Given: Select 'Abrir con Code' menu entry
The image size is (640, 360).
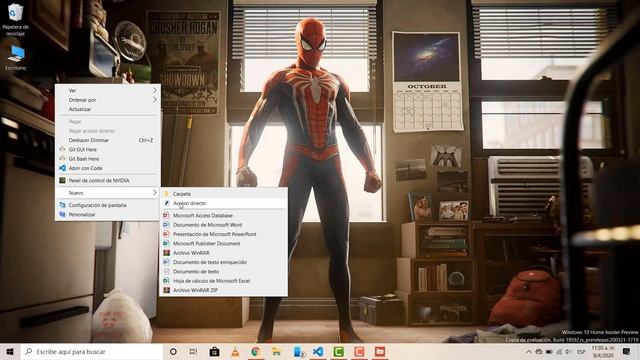Looking at the screenshot, I should pyautogui.click(x=107, y=168).
